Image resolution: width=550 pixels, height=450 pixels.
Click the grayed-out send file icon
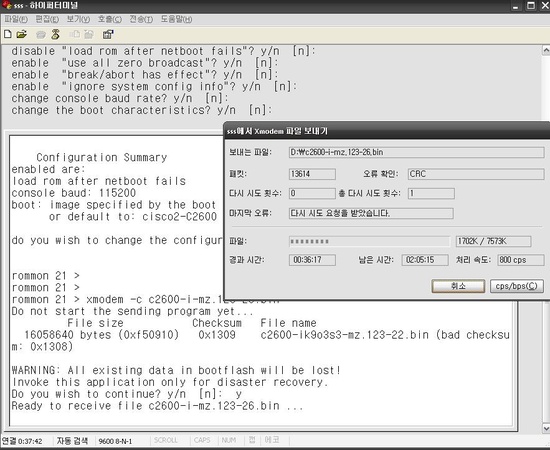(74, 34)
